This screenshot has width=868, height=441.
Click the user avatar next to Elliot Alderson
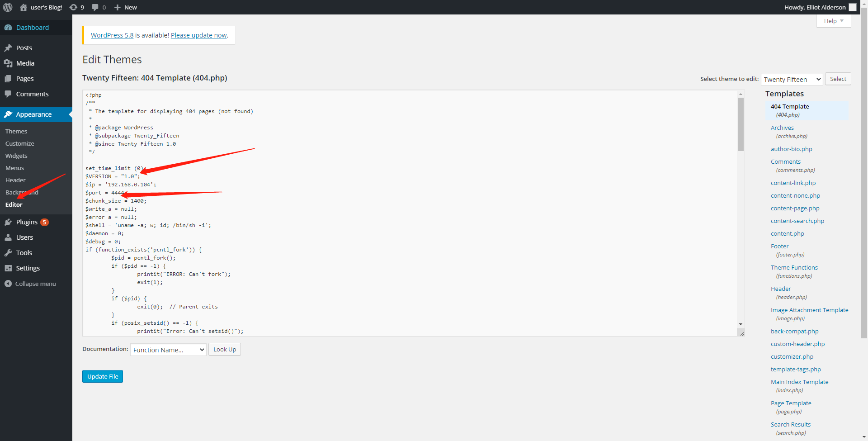[853, 7]
